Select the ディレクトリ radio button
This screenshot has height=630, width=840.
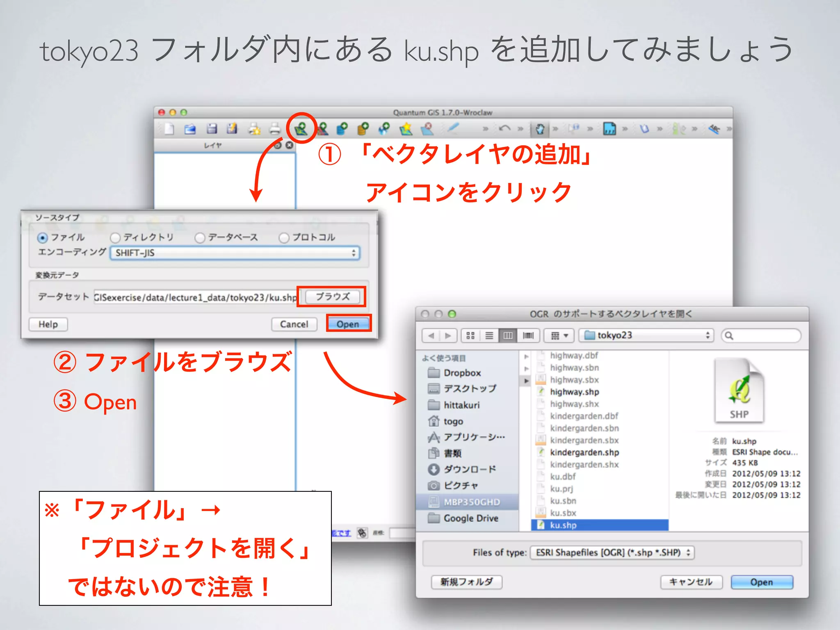point(115,238)
